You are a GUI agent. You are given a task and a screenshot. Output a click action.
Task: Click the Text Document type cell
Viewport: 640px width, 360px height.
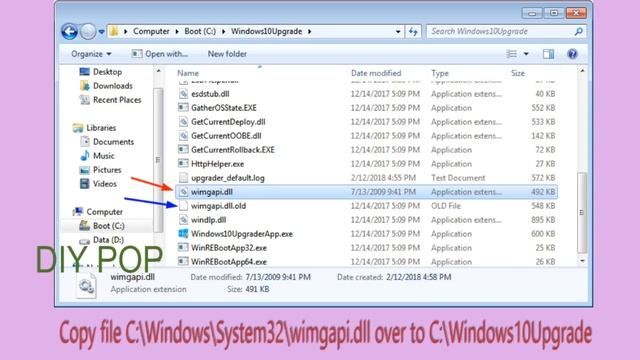click(x=458, y=178)
